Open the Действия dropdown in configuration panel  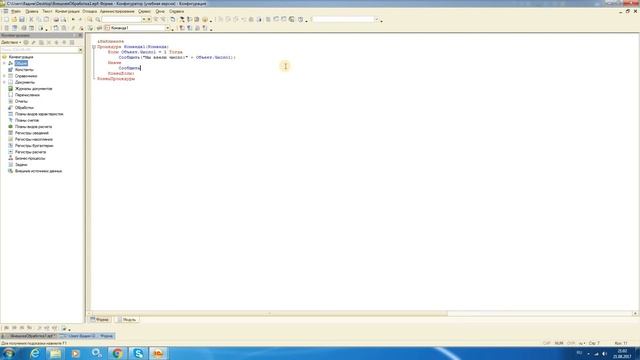point(11,42)
